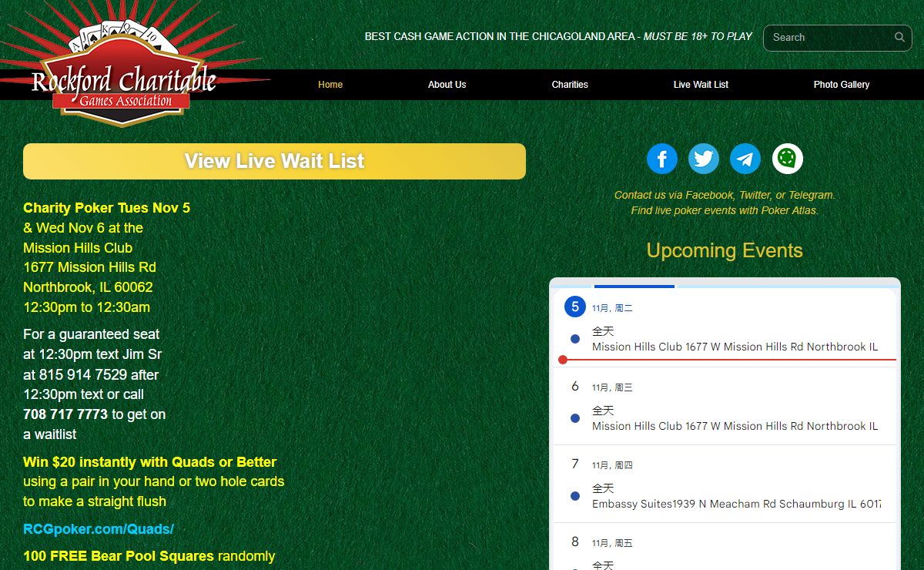Select date 7 in Upcoming Events

pyautogui.click(x=575, y=464)
